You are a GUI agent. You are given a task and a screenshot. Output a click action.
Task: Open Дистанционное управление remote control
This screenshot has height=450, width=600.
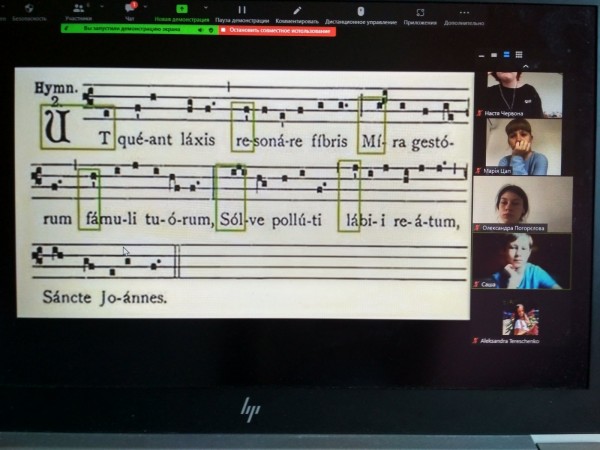(360, 11)
